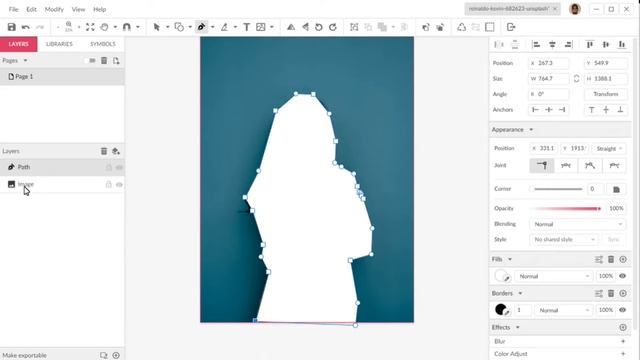
Task: Open the Blending Normal dropdown
Action: [578, 224]
